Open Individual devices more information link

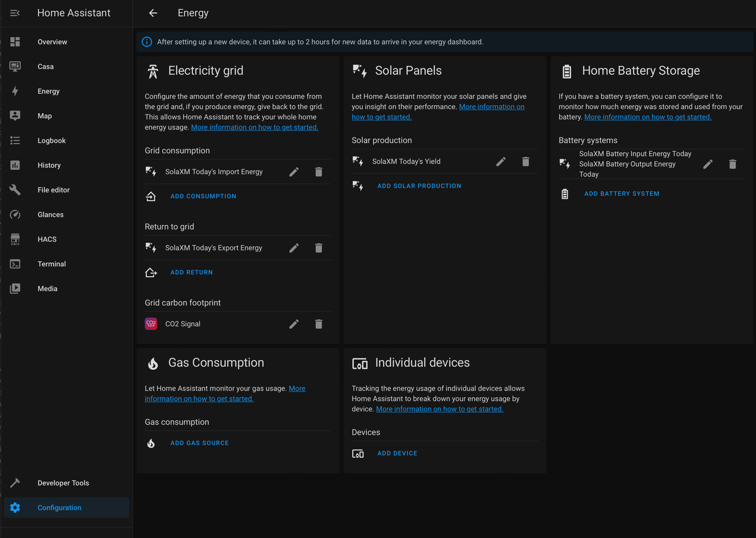(x=440, y=409)
